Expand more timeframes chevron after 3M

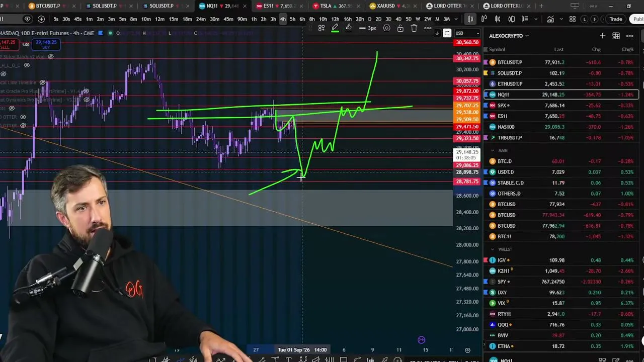[x=455, y=19]
